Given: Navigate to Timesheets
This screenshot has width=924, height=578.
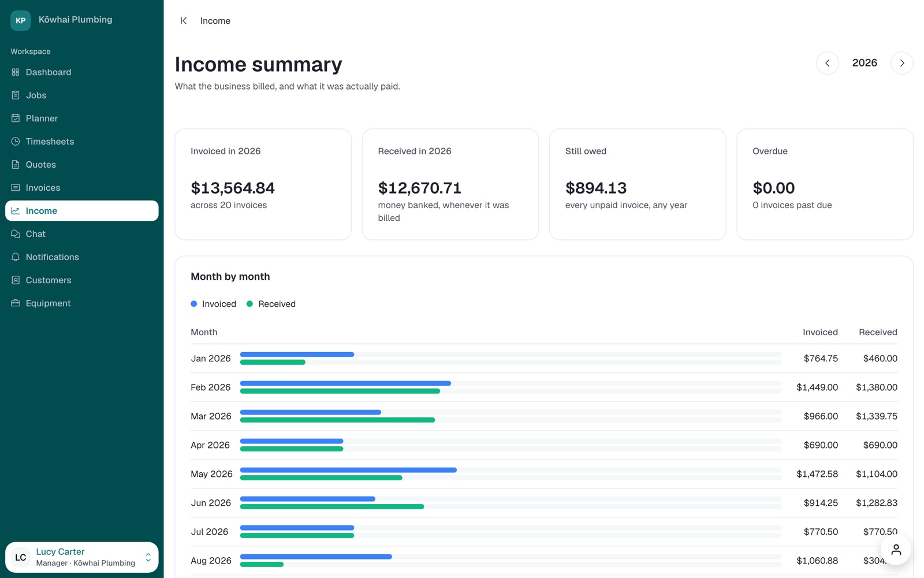Looking at the screenshot, I should point(82,142).
